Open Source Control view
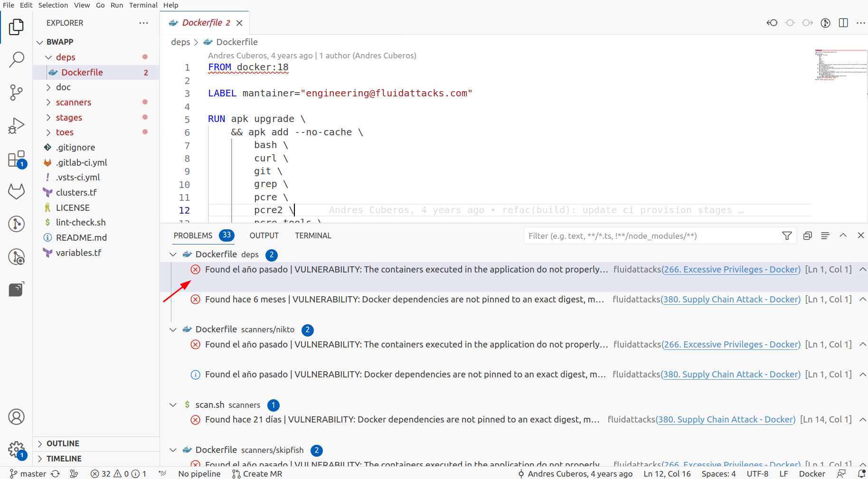The image size is (868, 479). (x=17, y=93)
